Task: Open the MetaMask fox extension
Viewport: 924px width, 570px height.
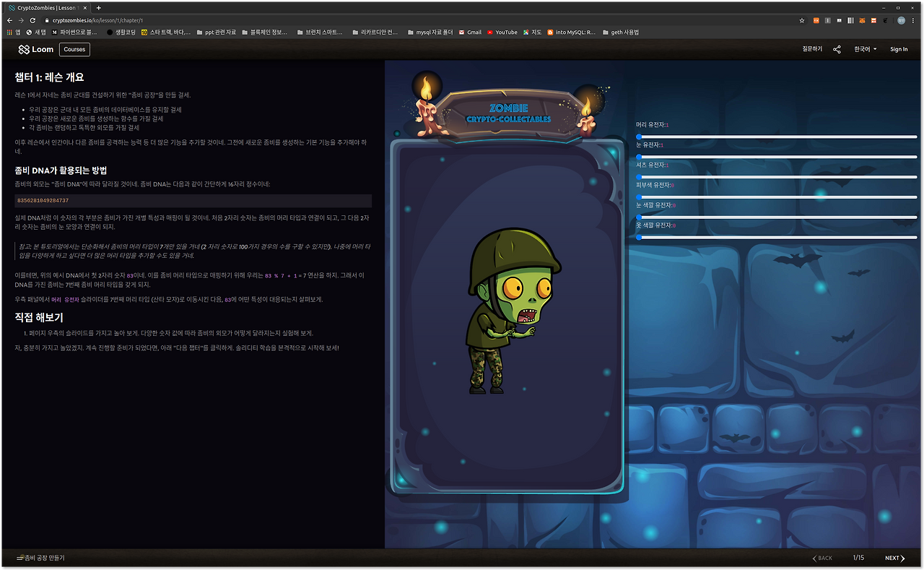Action: pos(861,20)
